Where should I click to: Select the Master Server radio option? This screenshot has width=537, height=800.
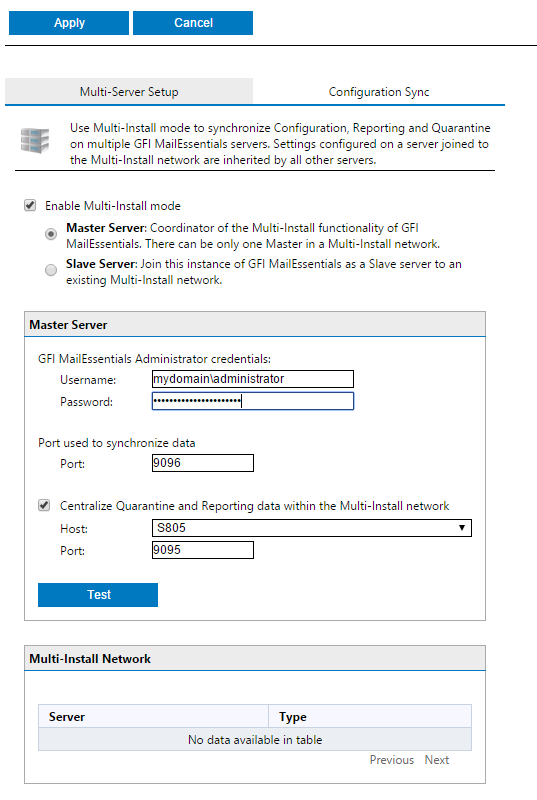51,234
